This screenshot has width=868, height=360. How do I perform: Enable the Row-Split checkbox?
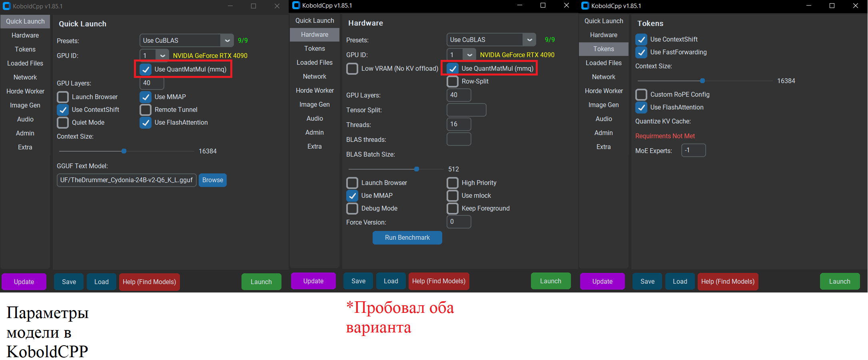click(x=453, y=82)
